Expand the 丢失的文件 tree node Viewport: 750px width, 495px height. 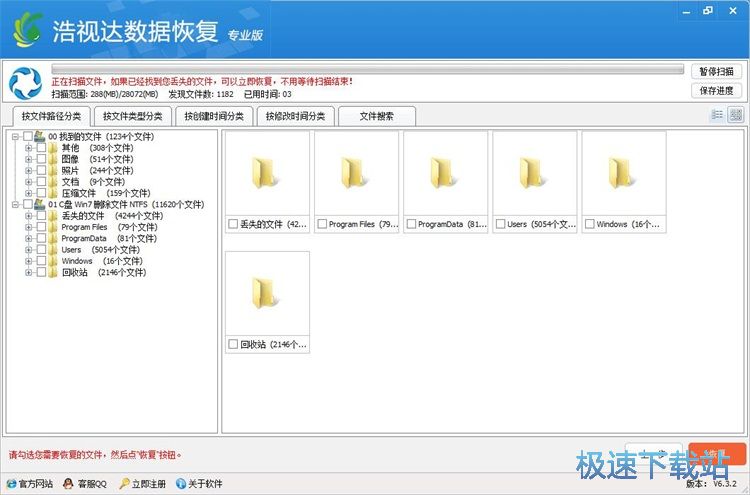tap(29, 216)
